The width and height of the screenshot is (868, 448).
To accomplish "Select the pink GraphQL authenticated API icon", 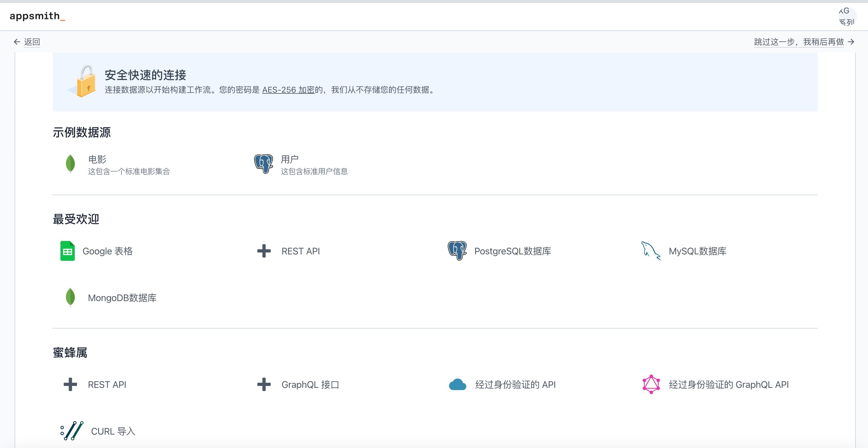I will (x=651, y=384).
